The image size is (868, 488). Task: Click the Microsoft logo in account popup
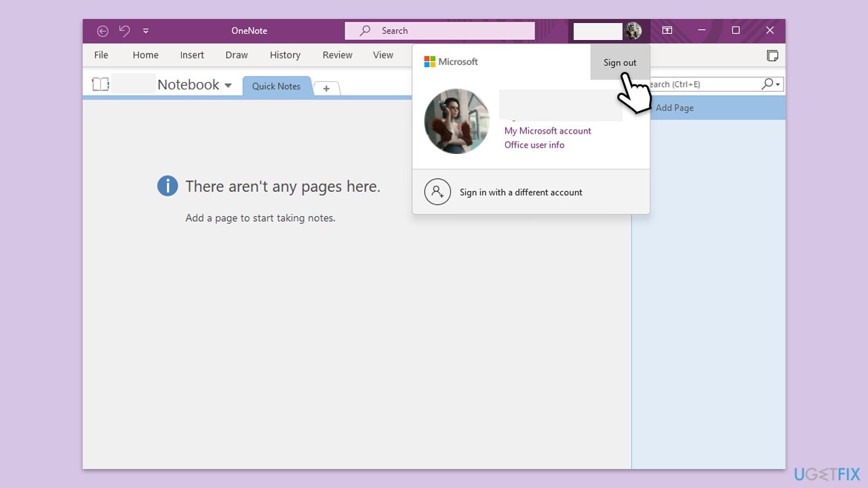(451, 62)
